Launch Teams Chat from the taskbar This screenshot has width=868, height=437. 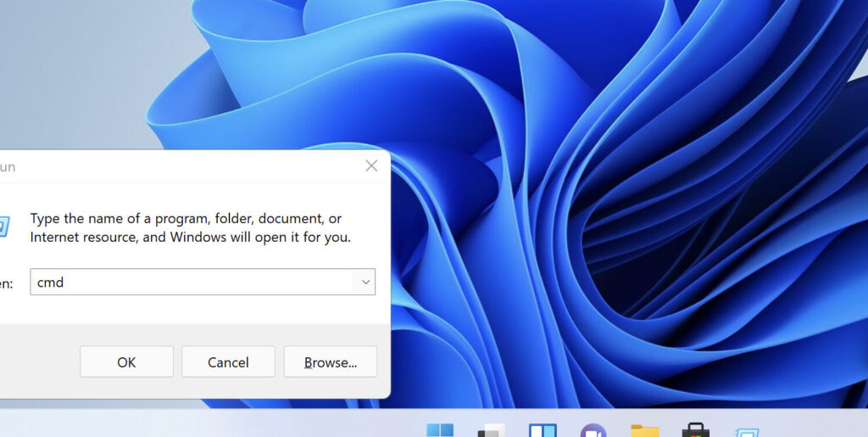coord(593,430)
